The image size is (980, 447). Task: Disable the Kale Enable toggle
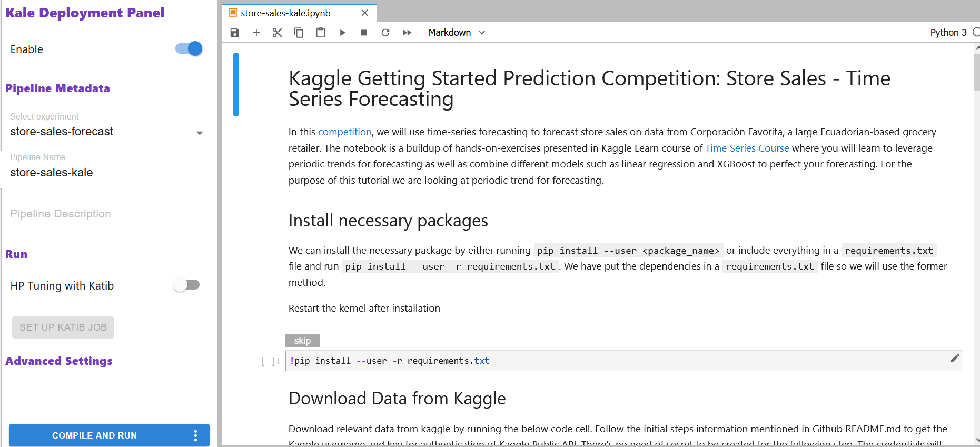[x=189, y=49]
